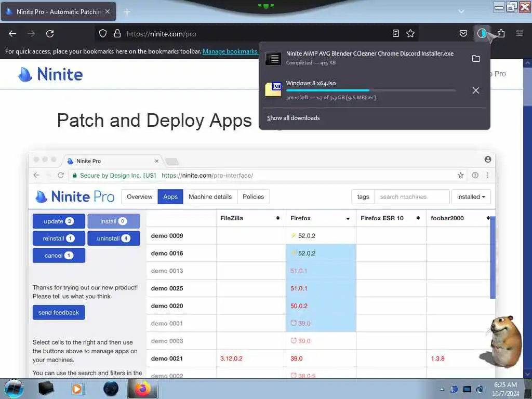The height and width of the screenshot is (399, 532).
Task: Open media player icon on taskbar
Action: click(78, 389)
